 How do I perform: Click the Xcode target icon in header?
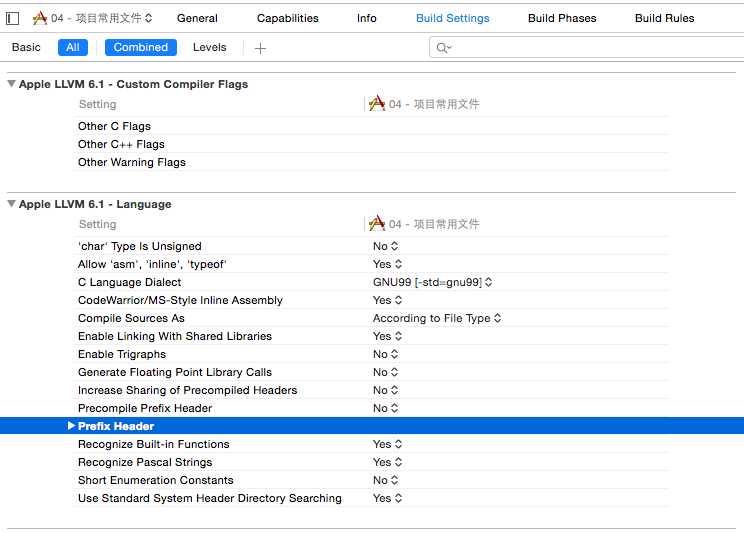[40, 18]
